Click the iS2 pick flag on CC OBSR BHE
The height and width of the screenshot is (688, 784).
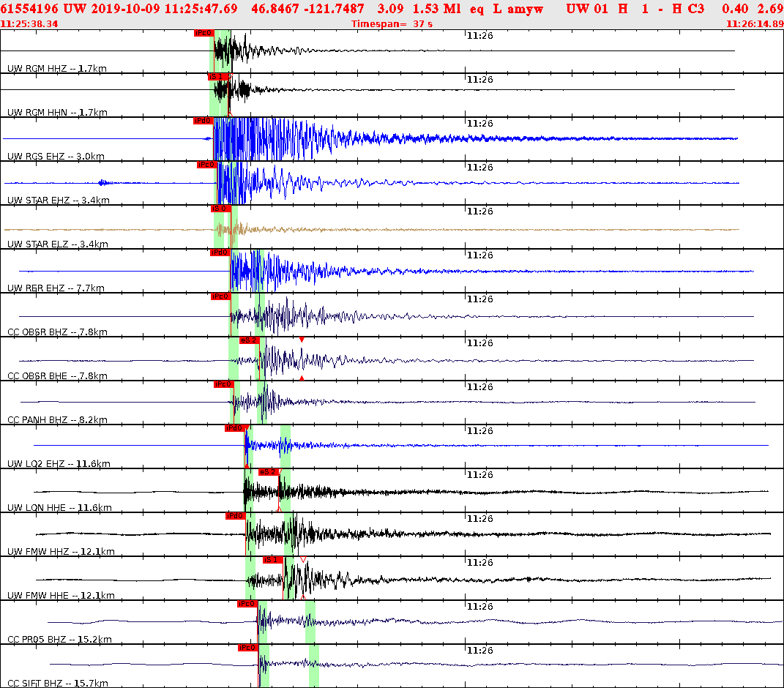click(248, 340)
